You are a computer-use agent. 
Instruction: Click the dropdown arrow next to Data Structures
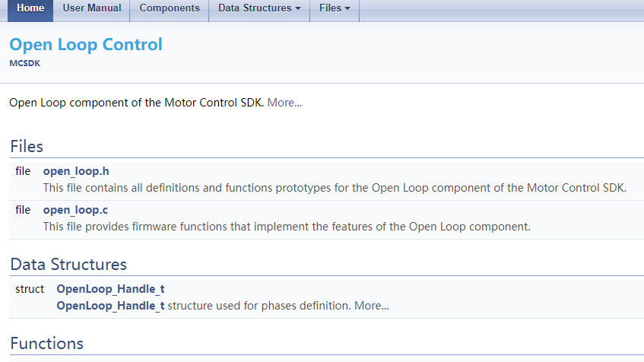tap(298, 8)
